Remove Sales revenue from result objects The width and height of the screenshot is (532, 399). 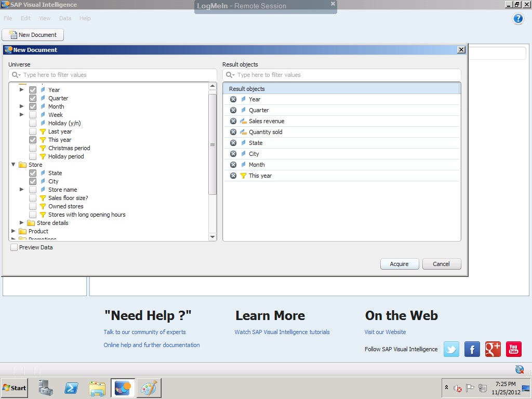coord(233,121)
